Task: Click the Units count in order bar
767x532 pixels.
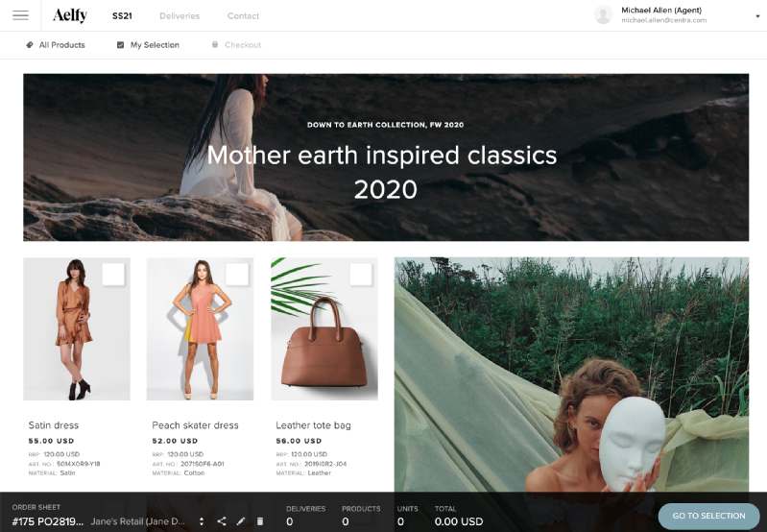Action: tap(400, 521)
